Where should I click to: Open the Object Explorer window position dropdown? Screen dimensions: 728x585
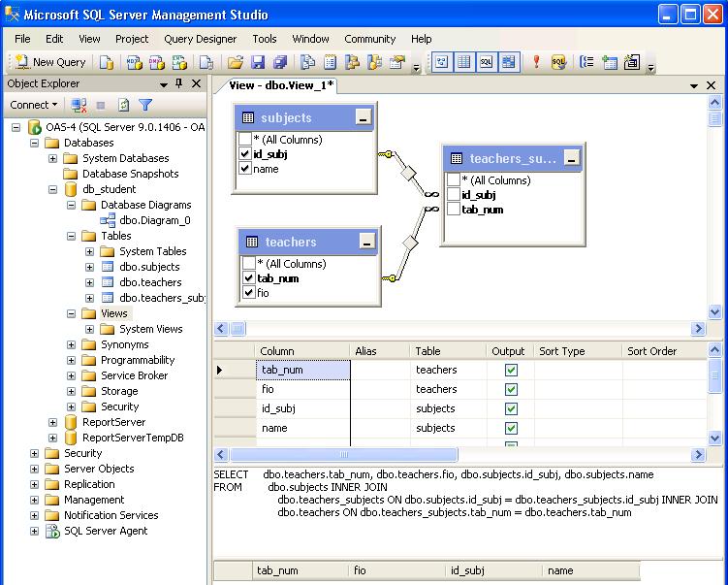point(164,84)
